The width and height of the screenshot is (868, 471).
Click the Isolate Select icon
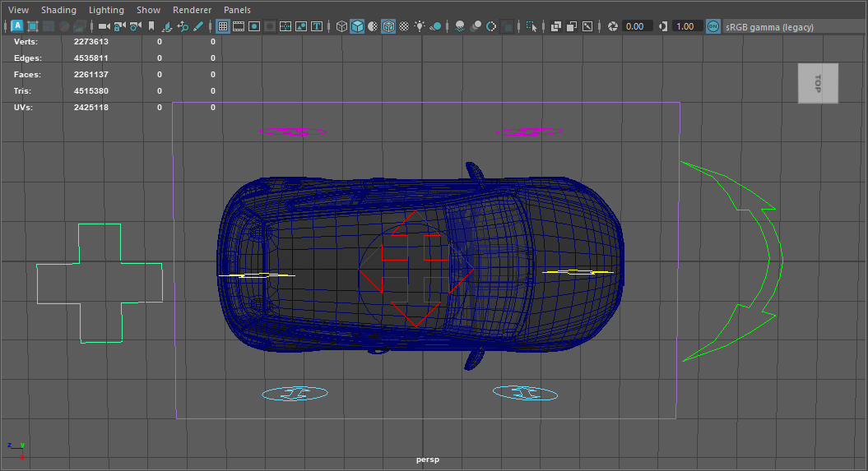click(x=531, y=26)
